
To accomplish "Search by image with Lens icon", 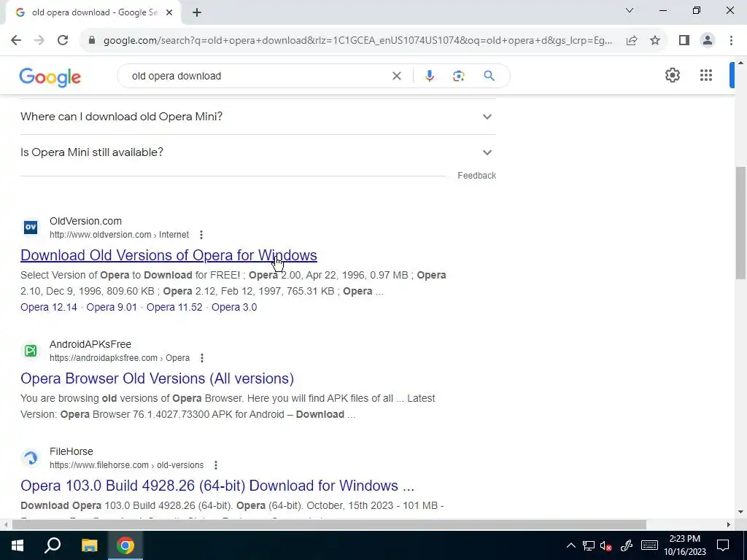I will pyautogui.click(x=458, y=76).
